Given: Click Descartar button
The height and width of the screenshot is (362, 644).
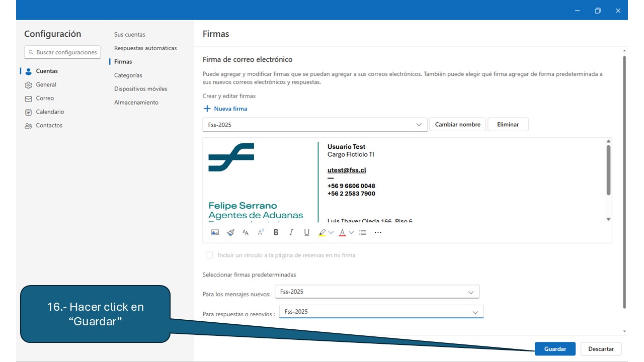Looking at the screenshot, I should coord(601,349).
